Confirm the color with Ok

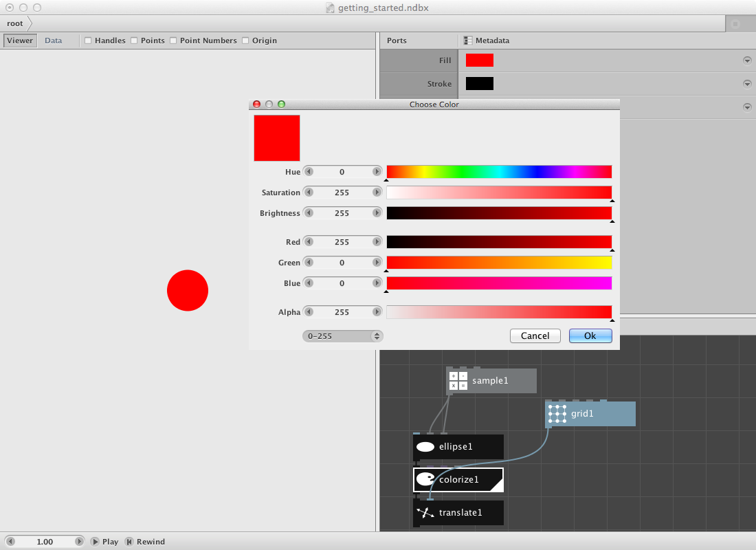(590, 335)
